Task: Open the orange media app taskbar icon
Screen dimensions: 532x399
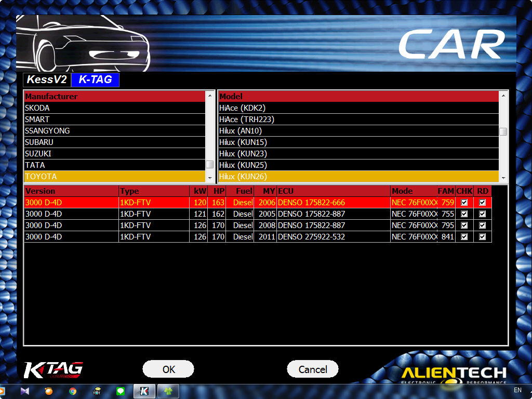Action: [49, 391]
